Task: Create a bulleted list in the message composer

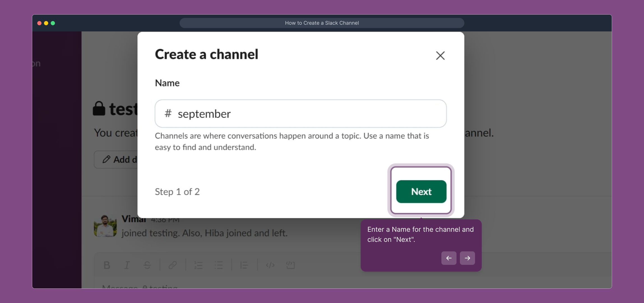Action: [219, 265]
